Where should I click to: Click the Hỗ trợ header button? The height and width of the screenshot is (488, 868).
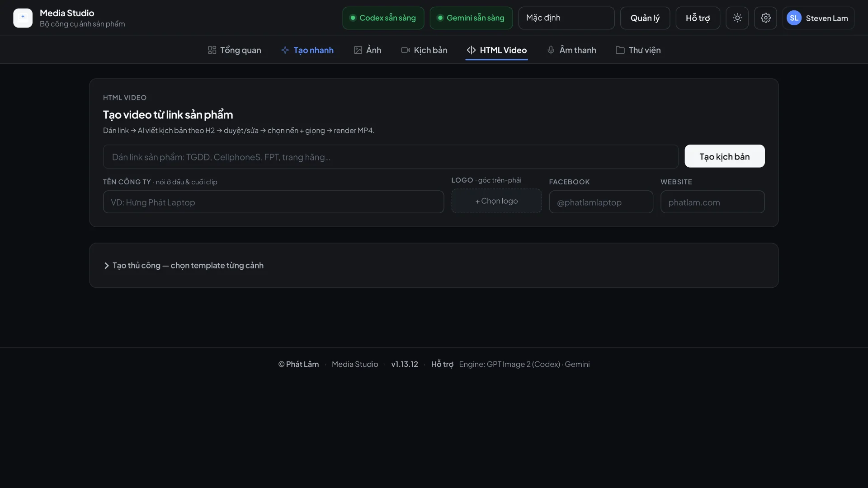[x=698, y=18]
